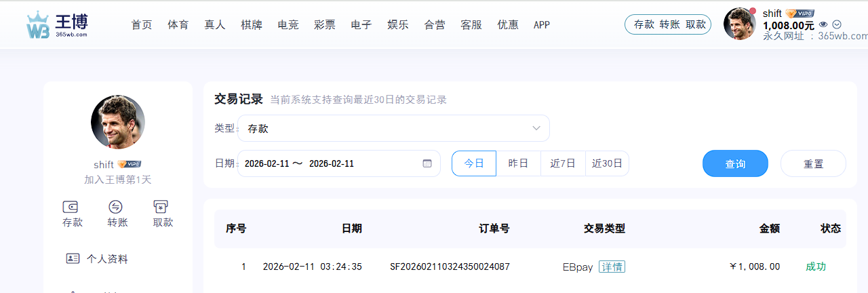Open 详情 link for EBpay transaction
Viewport: 868px width, 293px height.
click(612, 267)
